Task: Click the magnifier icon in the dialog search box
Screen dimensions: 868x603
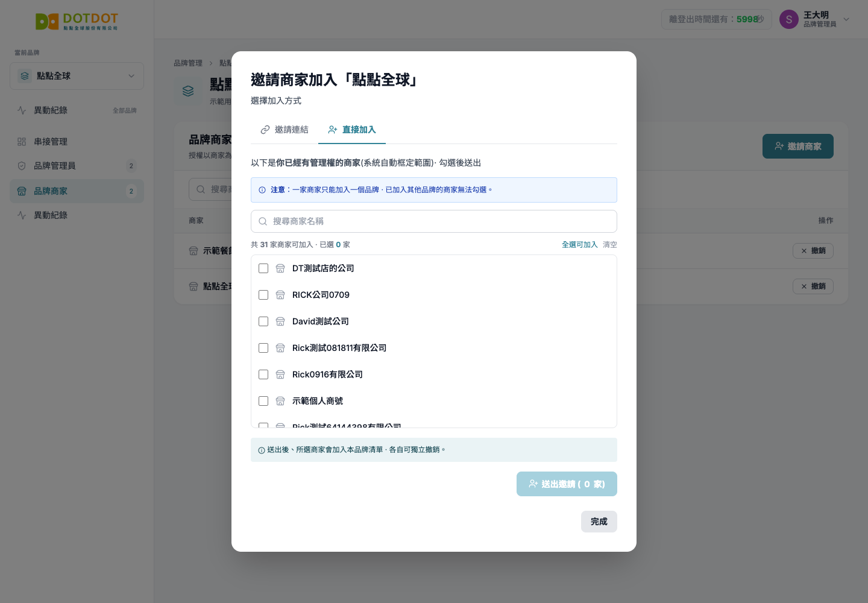Action: point(263,221)
